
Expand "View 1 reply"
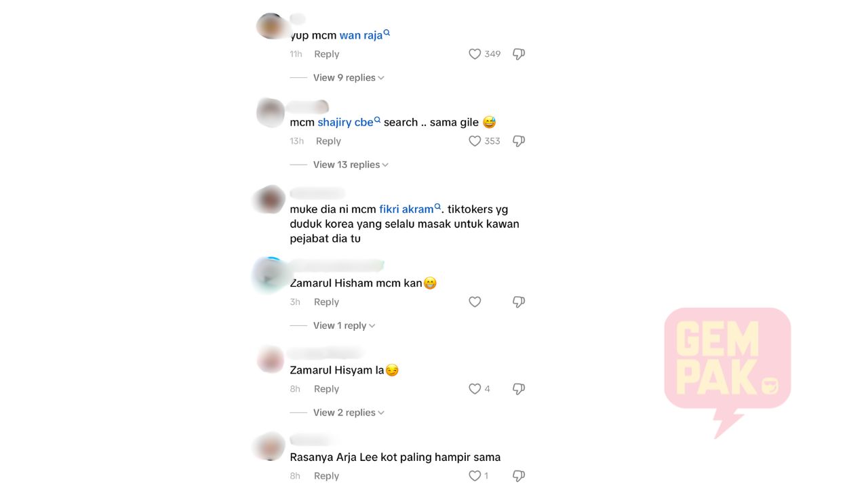pos(344,325)
